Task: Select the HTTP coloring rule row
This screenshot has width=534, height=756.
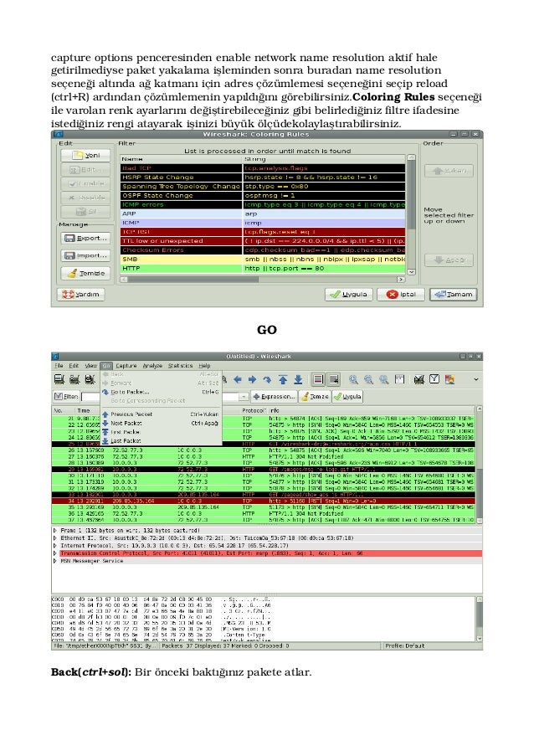Action: [263, 268]
